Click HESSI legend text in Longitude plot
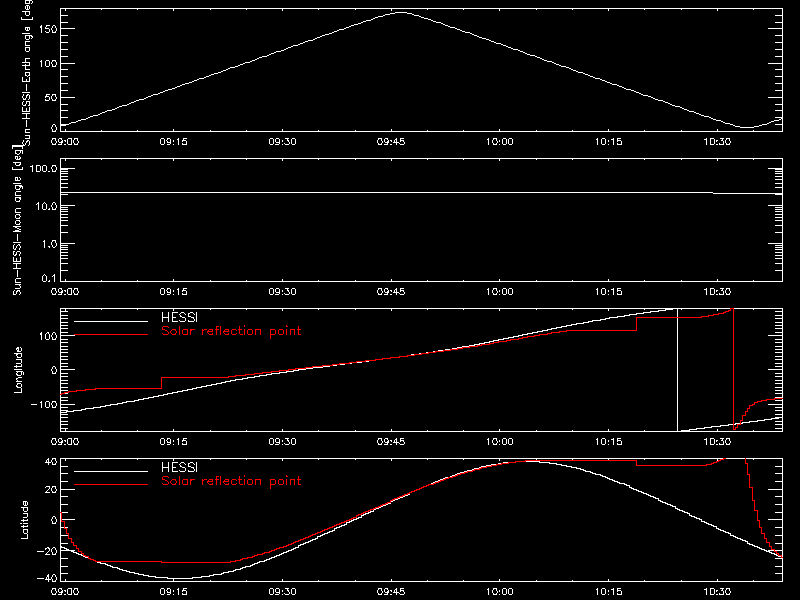 [x=179, y=317]
